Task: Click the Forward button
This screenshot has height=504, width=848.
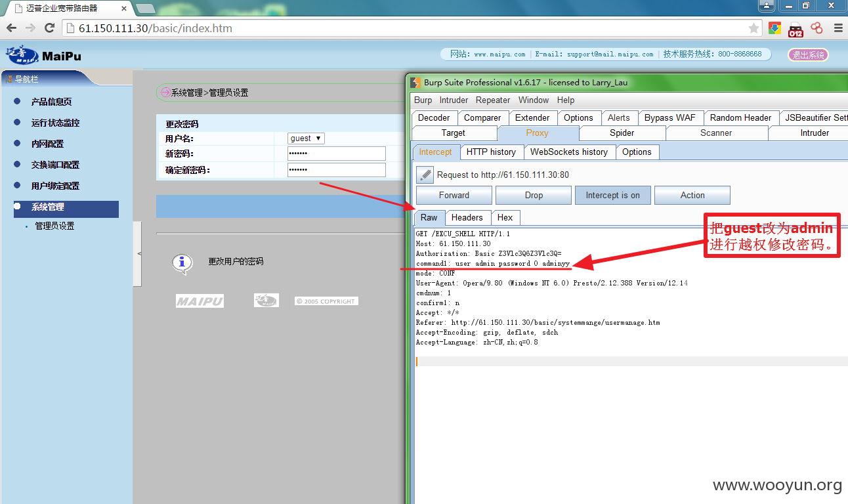Action: coord(454,196)
